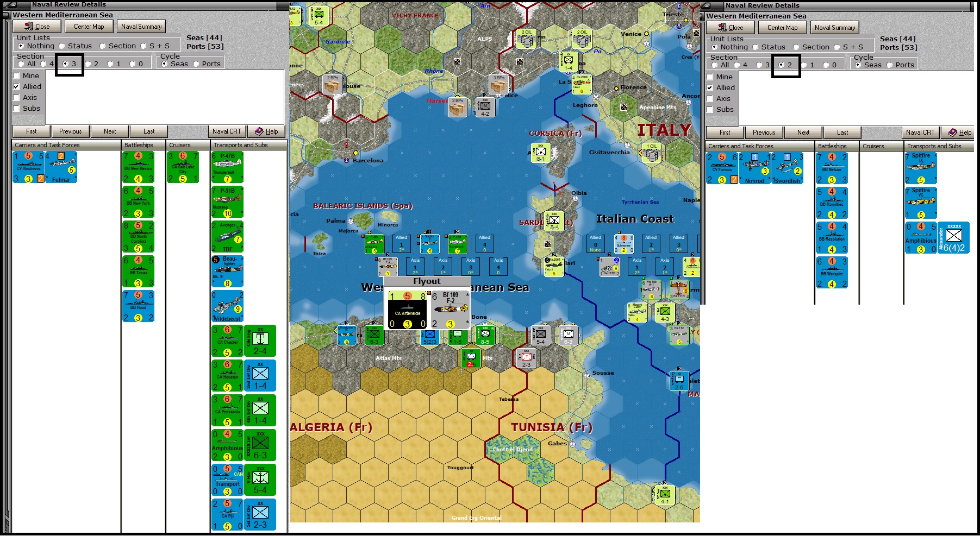
Task: Select the BB Warspite counter
Action: [832, 273]
